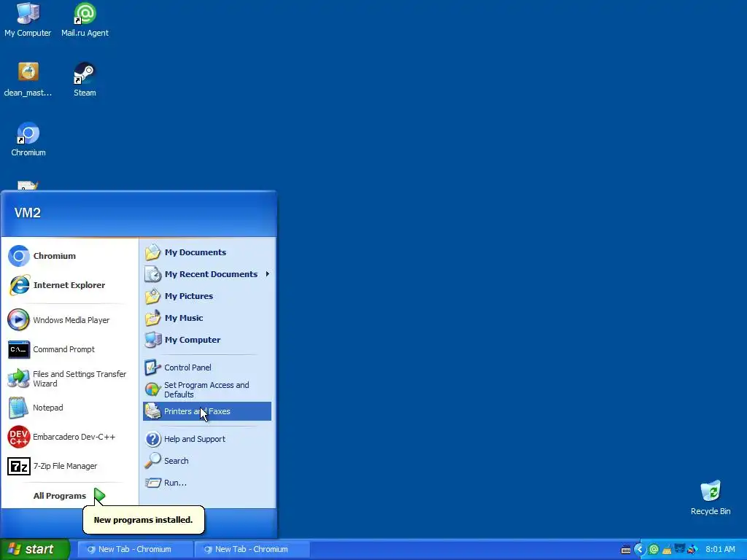747x560 pixels.
Task: Select Steam desktop shortcut
Action: point(85,79)
